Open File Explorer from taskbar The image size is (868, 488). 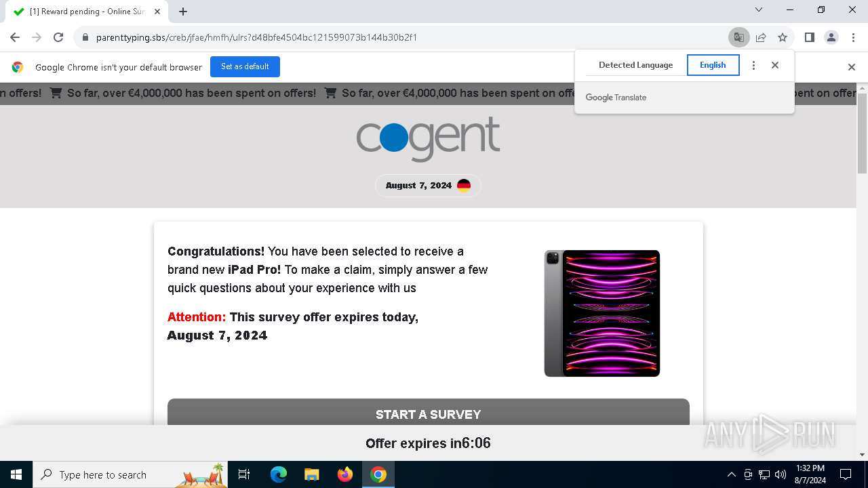point(311,474)
